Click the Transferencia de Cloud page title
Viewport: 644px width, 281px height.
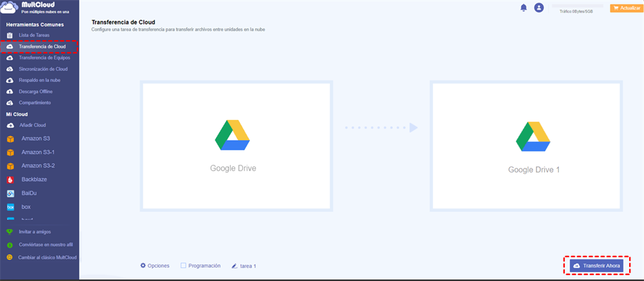pyautogui.click(x=123, y=22)
